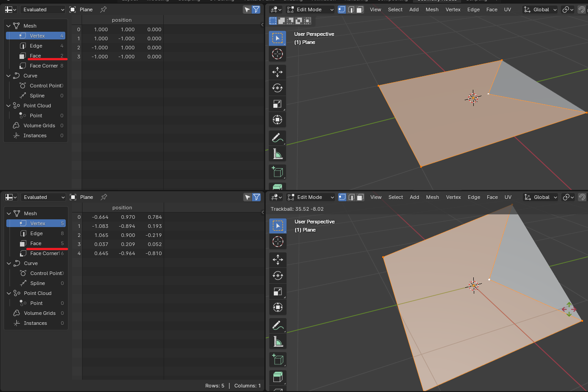Collapse the Curve tree in the lower spreadsheet
Screen dimensions: 588x392
(9, 263)
